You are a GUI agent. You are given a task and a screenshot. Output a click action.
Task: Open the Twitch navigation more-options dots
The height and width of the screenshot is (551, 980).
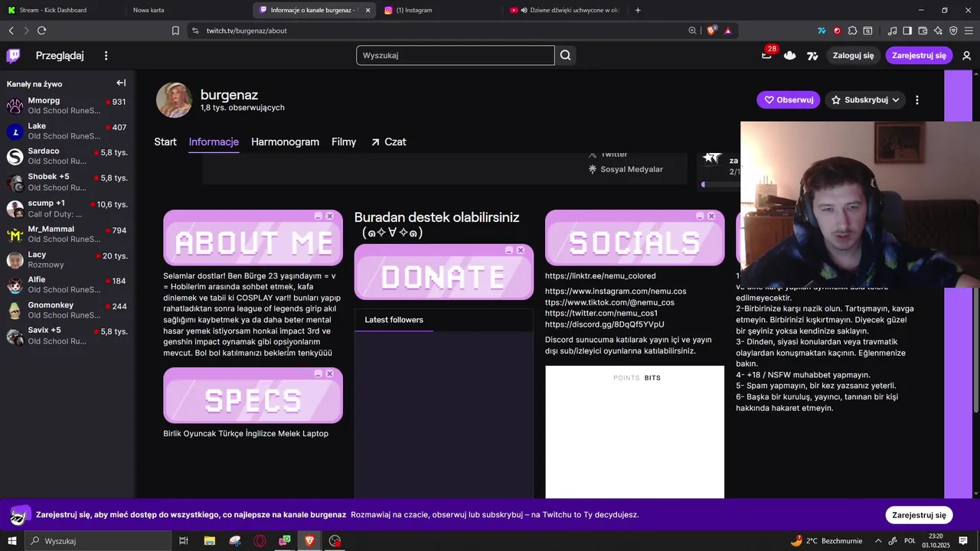[106, 55]
